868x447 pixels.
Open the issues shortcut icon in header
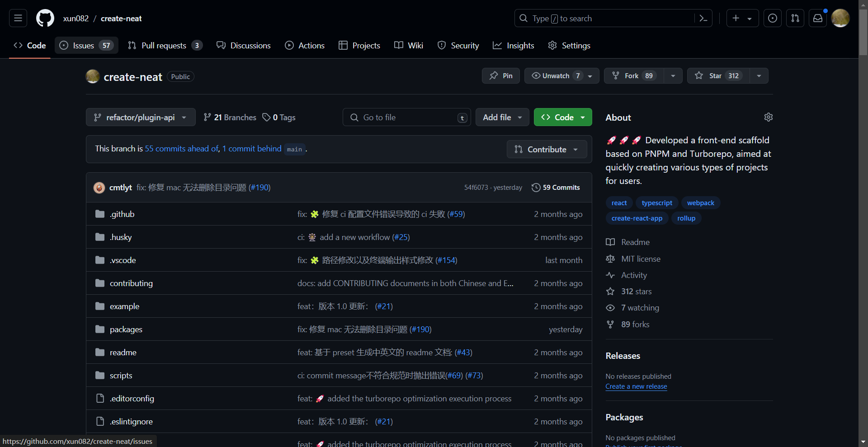(773, 18)
